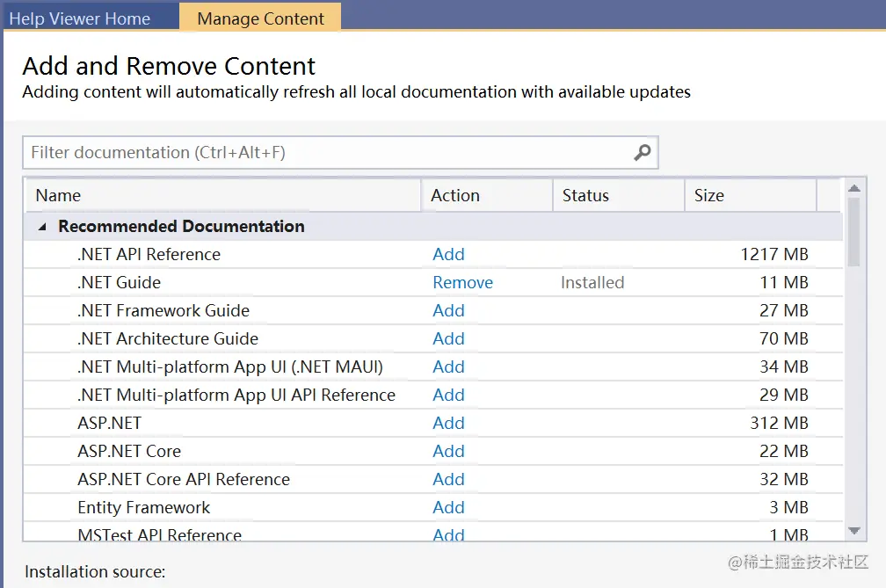
Task: Click the scrollbar up arrow
Action: click(x=853, y=188)
